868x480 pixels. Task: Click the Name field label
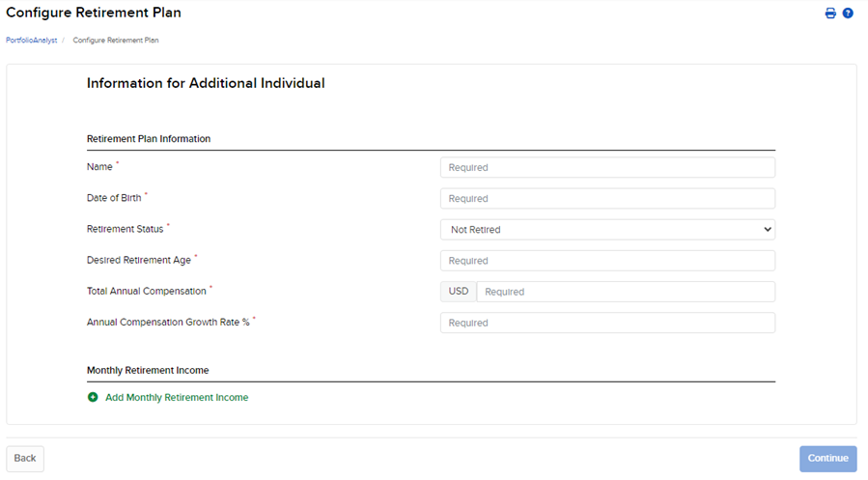pos(99,167)
